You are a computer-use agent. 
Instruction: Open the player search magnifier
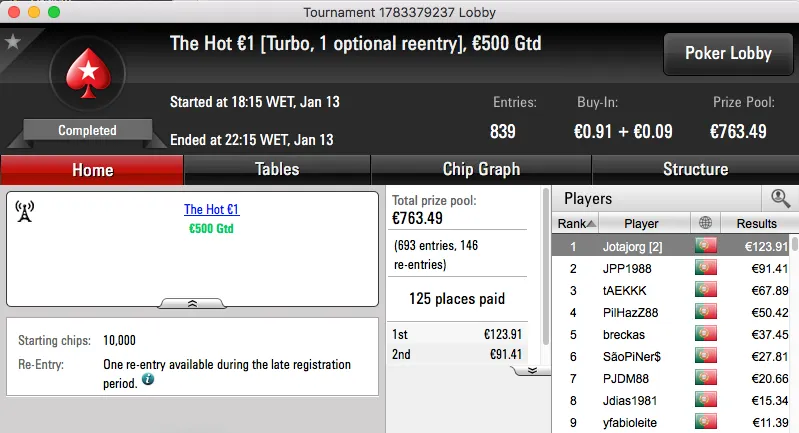(780, 198)
